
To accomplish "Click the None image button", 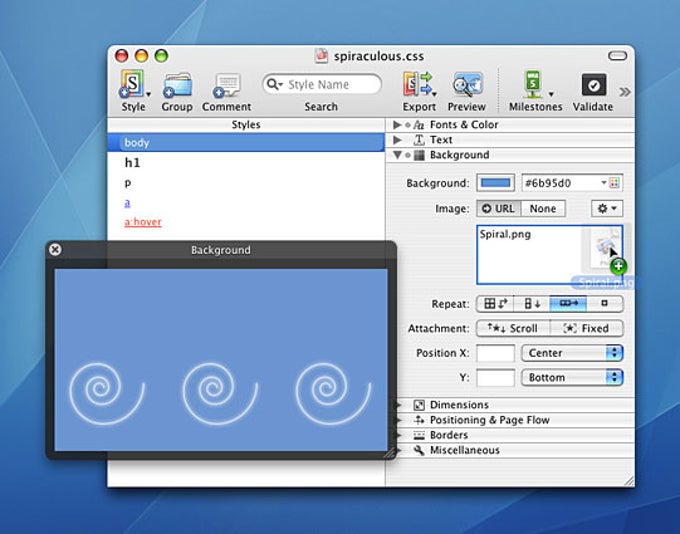I will (543, 208).
